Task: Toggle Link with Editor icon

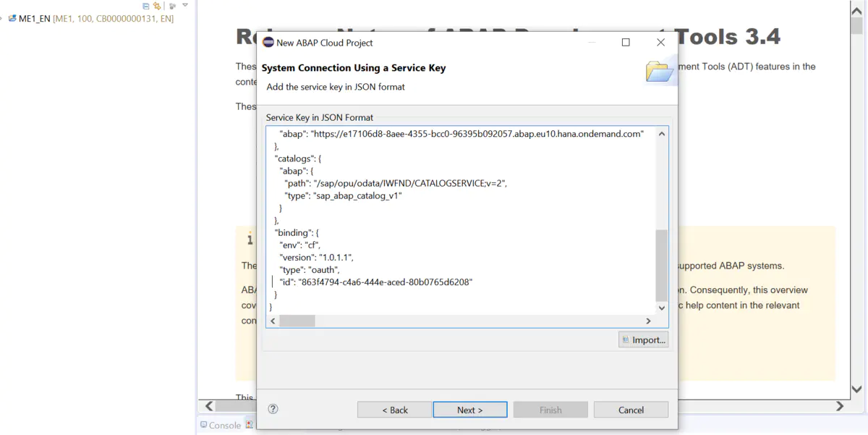Action: pyautogui.click(x=157, y=5)
